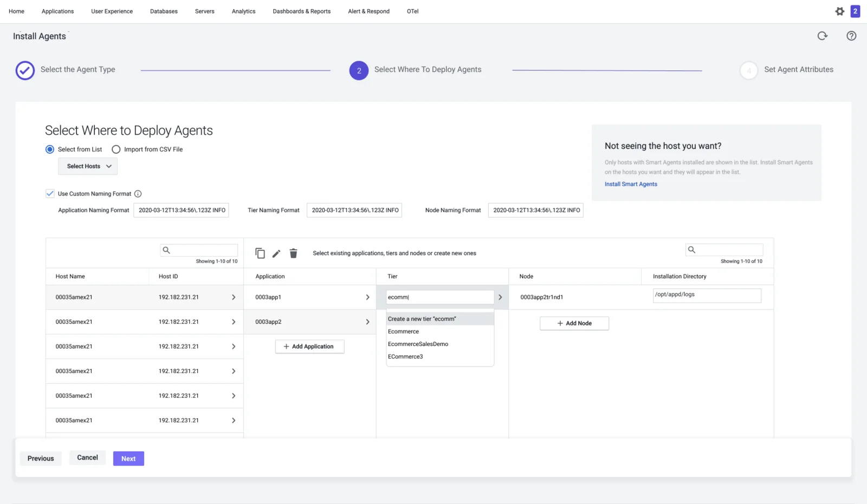
Task: Click the Cancel button
Action: (x=87, y=457)
